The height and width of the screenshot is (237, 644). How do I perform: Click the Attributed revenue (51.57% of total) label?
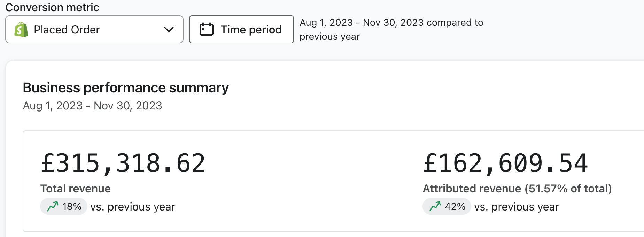click(x=517, y=189)
